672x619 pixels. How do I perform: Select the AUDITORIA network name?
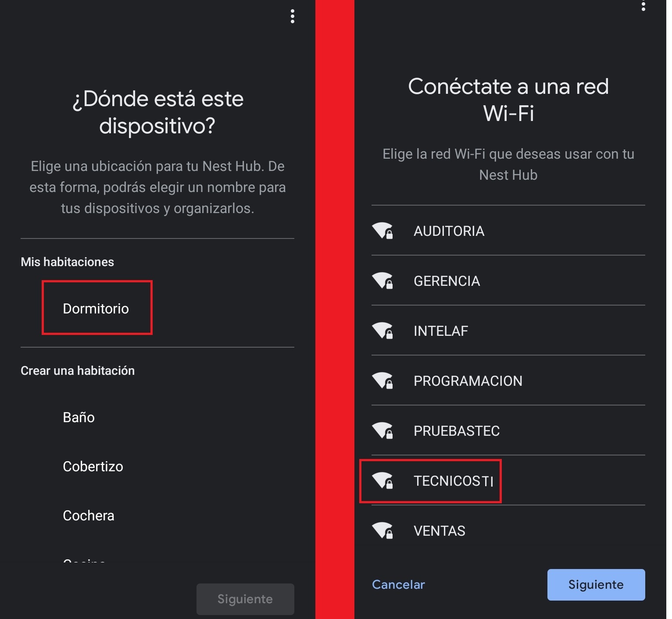coord(449,231)
